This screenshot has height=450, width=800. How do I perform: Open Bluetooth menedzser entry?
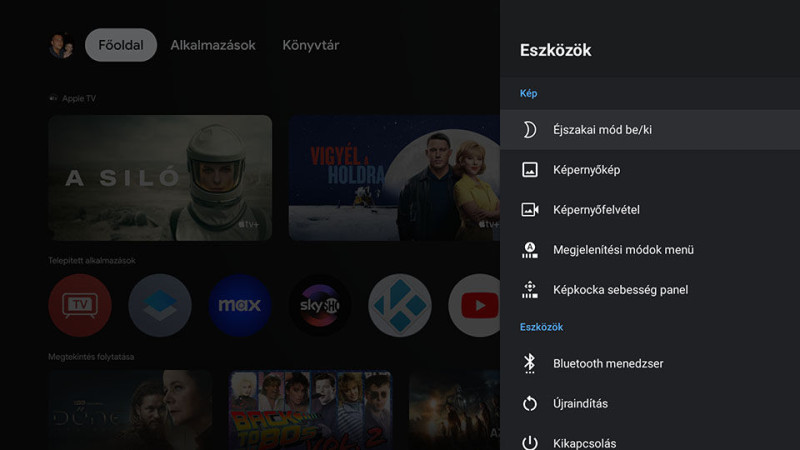(650, 364)
